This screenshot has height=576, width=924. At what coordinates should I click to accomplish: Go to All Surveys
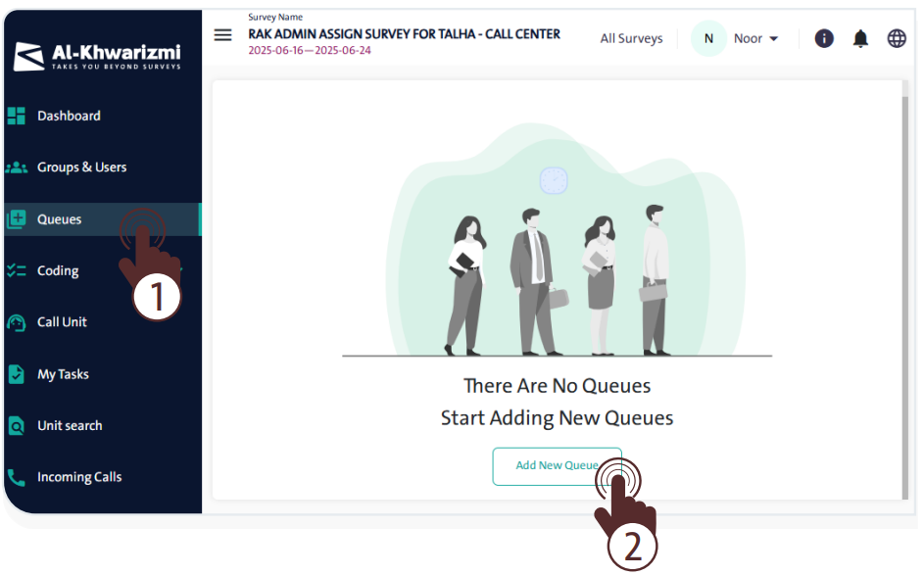631,39
